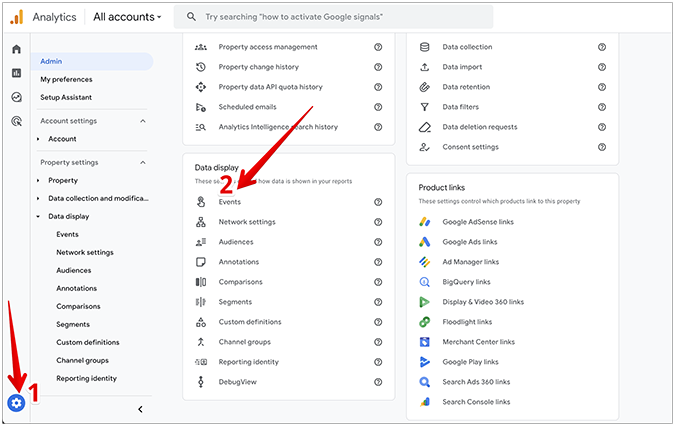Focus the top search field
The height and width of the screenshot is (426, 675).
(x=333, y=17)
